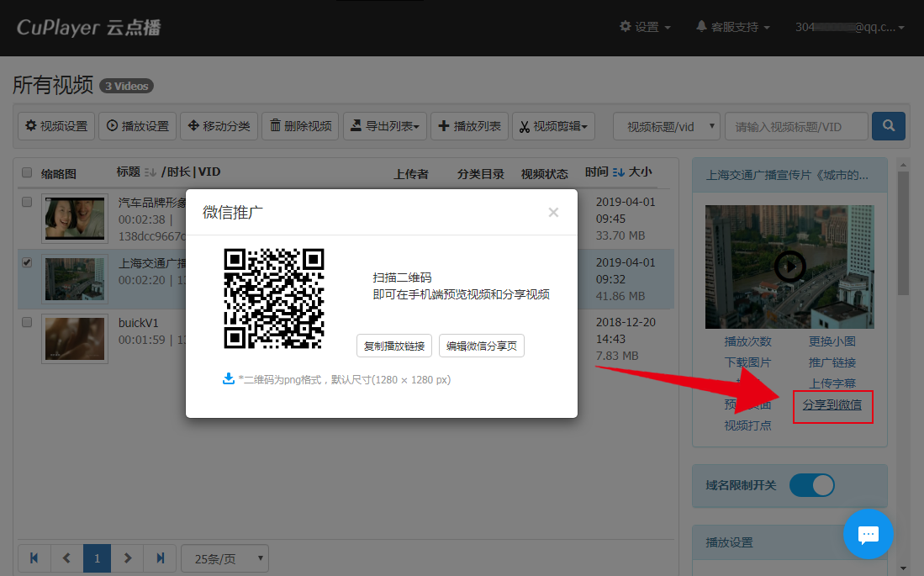Image resolution: width=924 pixels, height=576 pixels.
Task: Click the 3 Videos count badge
Action: (x=127, y=86)
